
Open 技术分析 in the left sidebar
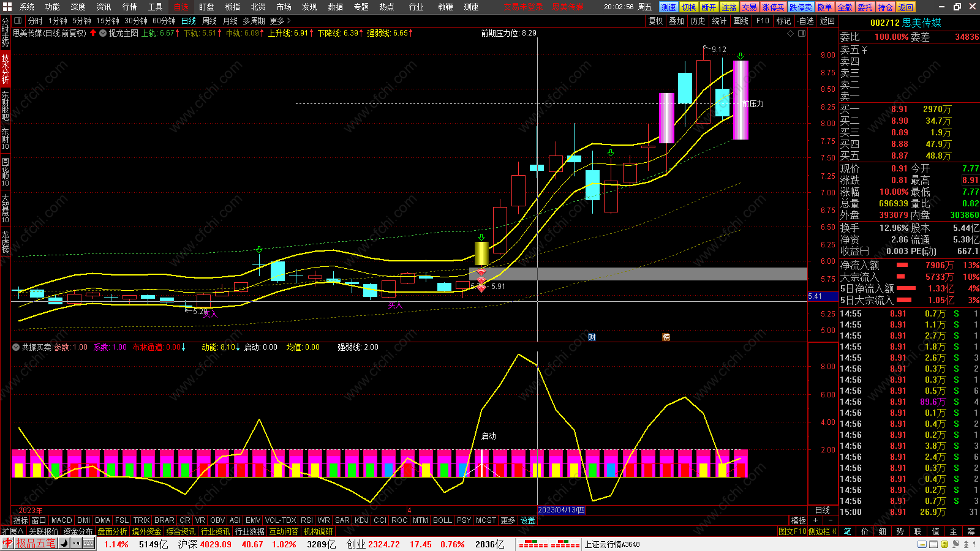pyautogui.click(x=5, y=69)
